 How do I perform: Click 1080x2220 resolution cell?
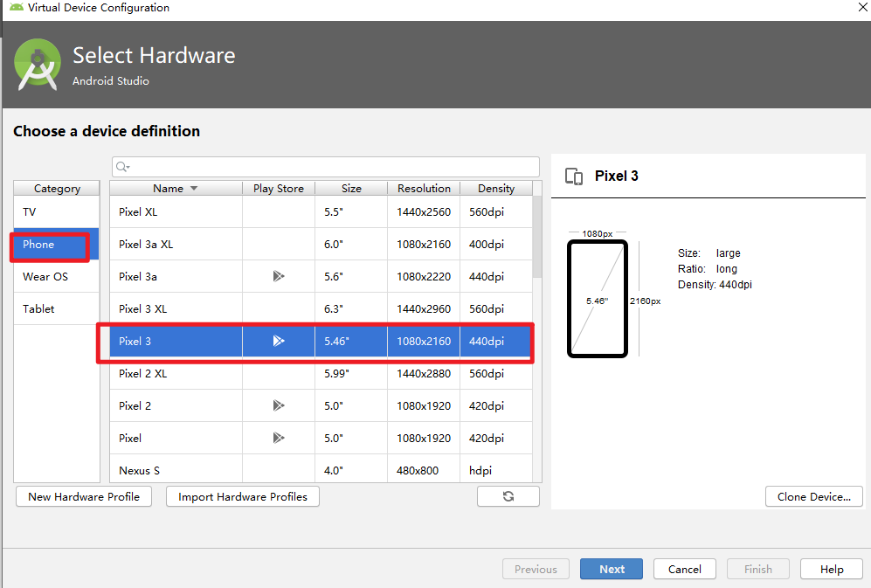[424, 276]
